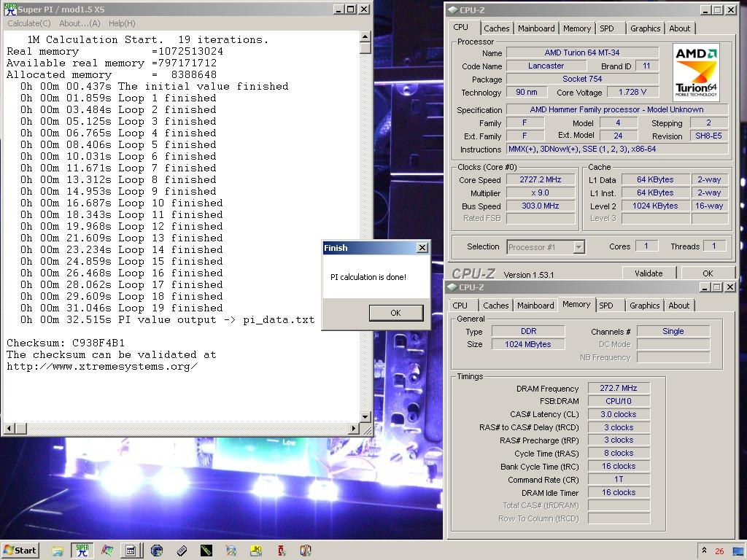Select About tab in bottom CPU-Z window
Screen dimensions: 747x560
(x=679, y=306)
